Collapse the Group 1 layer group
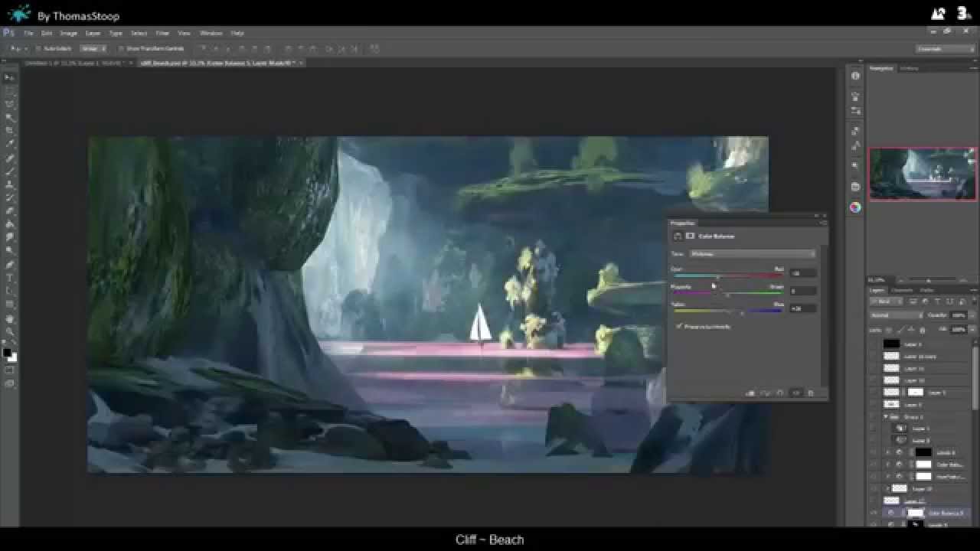Image resolution: width=980 pixels, height=551 pixels. point(887,417)
